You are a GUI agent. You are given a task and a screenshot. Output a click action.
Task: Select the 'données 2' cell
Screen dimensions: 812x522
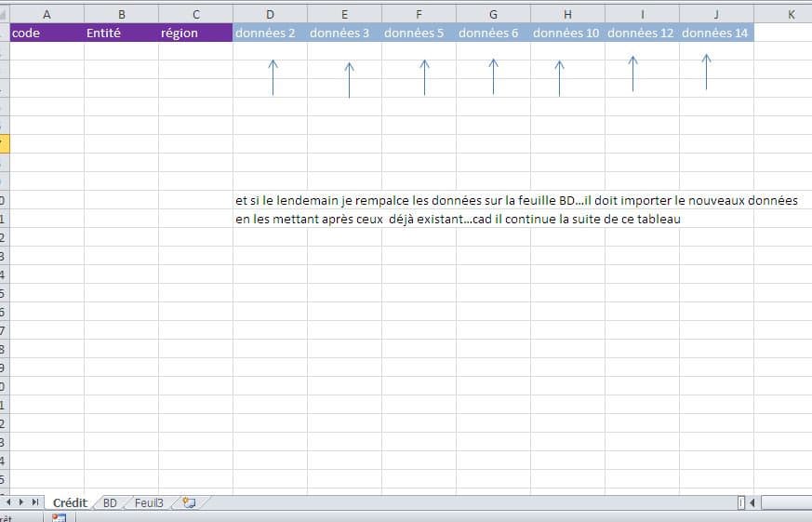tap(270, 33)
